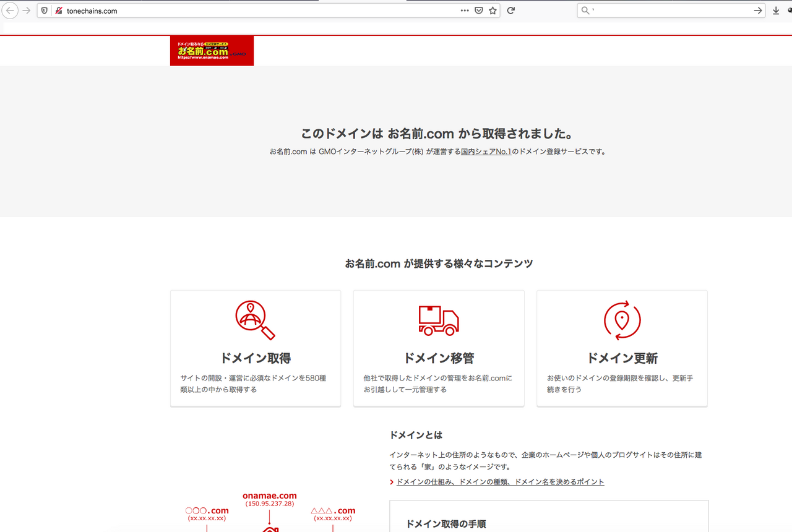
Task: Open ドメインの仕組み、ドメインの種類 link
Action: click(x=500, y=482)
